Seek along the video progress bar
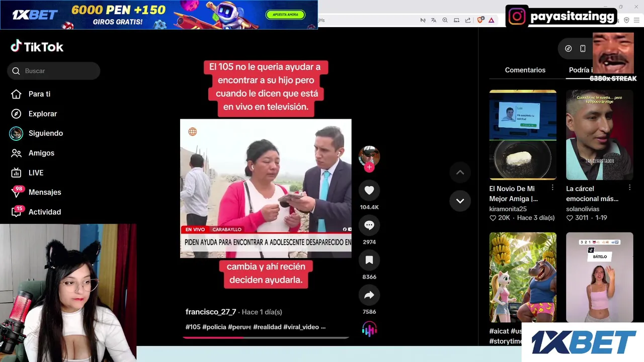Screen dimensions: 644x362 point(266,337)
